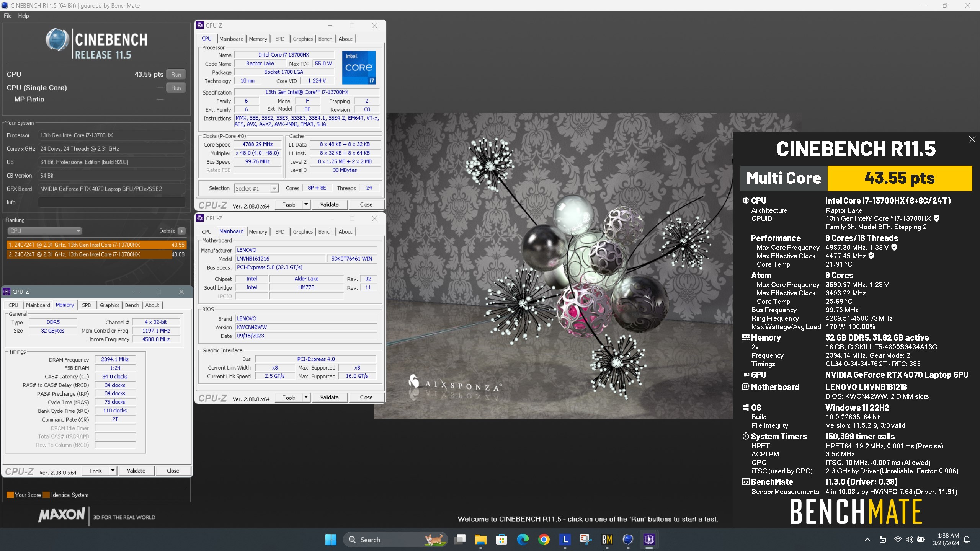This screenshot has height=551, width=980.
Task: Run the CPU Single Core test
Action: coord(176,88)
